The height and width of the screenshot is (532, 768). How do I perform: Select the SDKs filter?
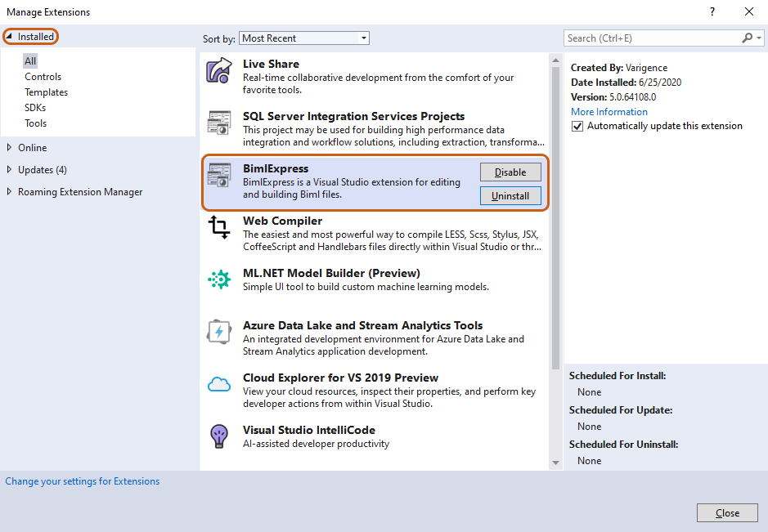click(35, 108)
